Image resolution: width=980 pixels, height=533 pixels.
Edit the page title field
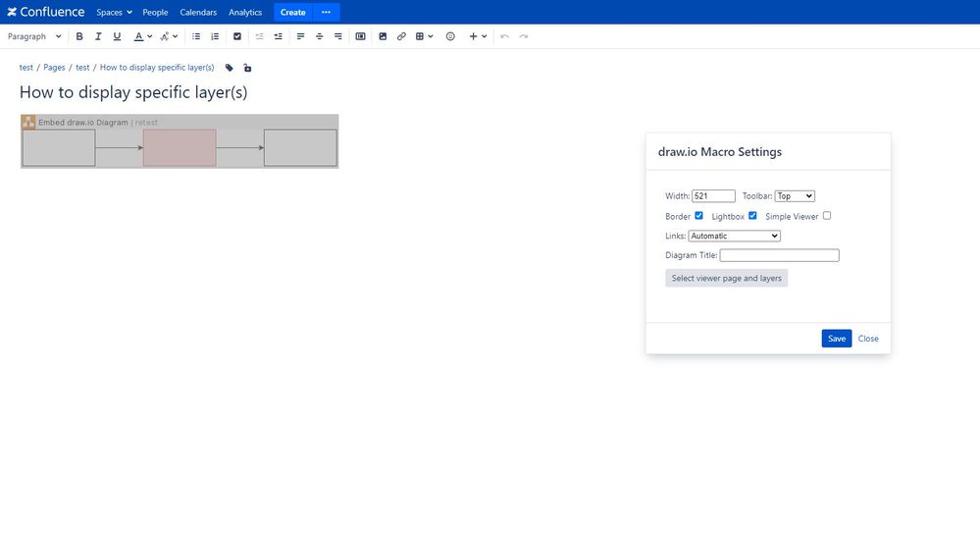pyautogui.click(x=133, y=92)
